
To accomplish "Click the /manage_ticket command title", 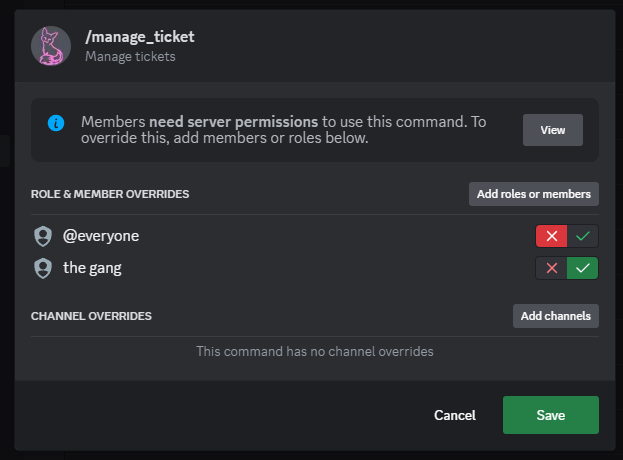I will (140, 37).
